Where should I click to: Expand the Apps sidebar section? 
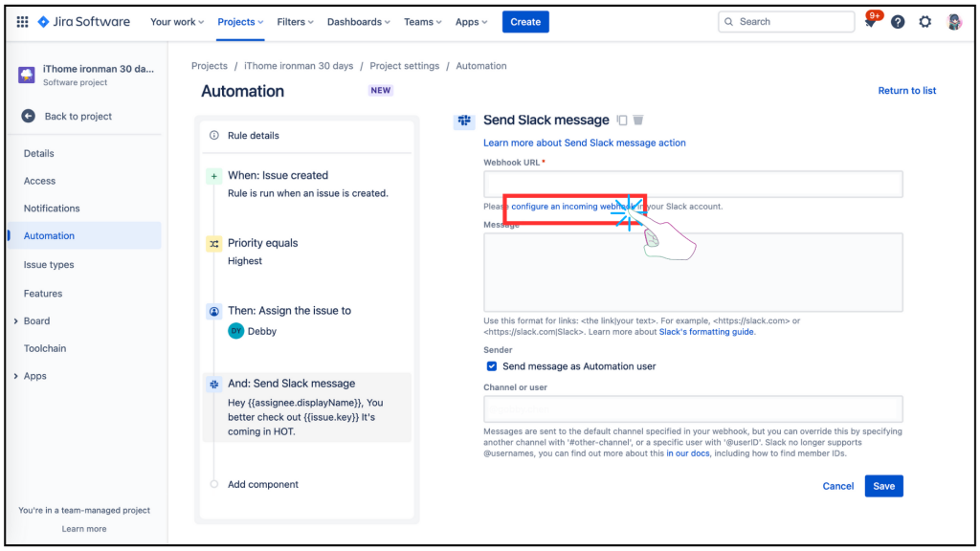15,376
